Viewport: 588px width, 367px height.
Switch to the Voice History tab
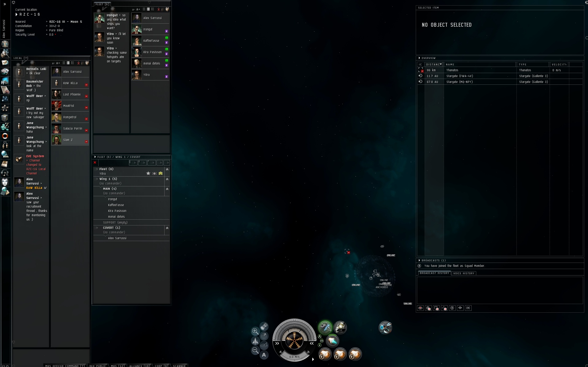[464, 273]
